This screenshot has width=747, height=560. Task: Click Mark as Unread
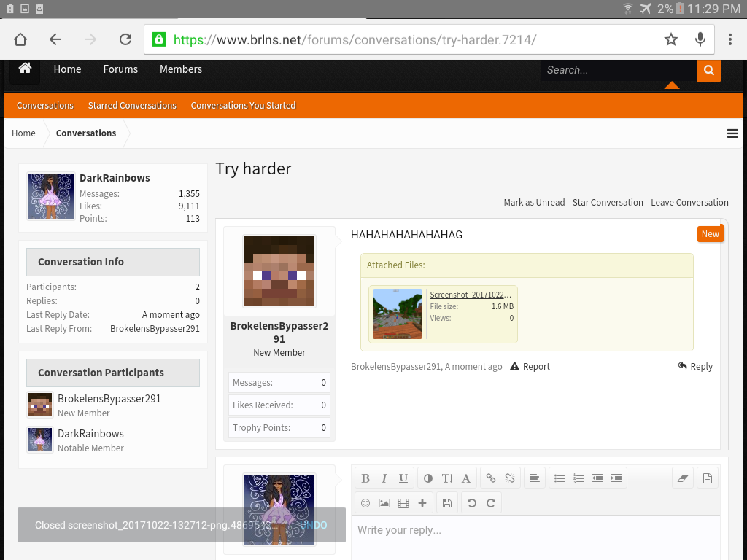pyautogui.click(x=534, y=203)
